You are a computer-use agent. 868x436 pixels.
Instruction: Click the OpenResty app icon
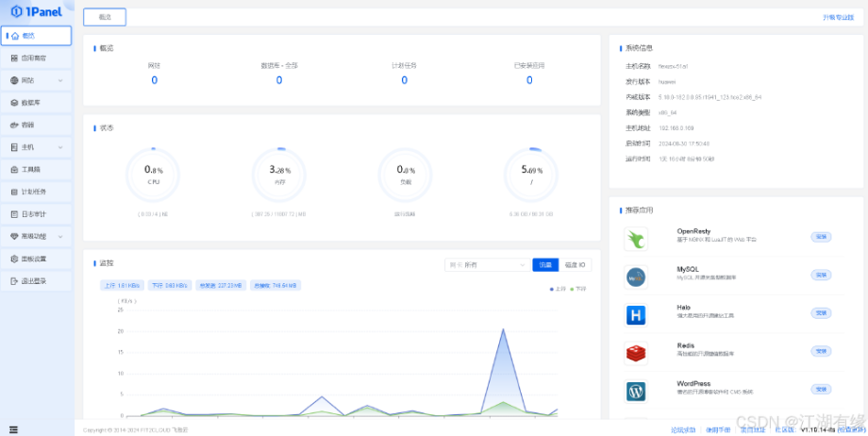tap(636, 239)
